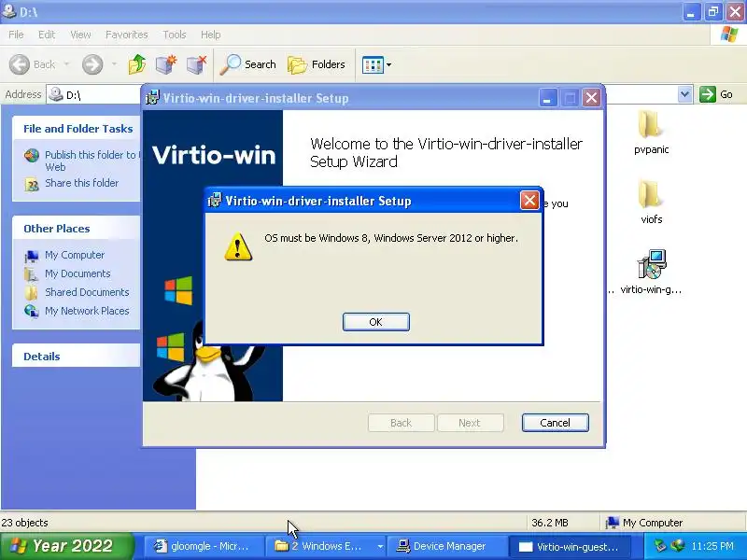Image resolution: width=747 pixels, height=560 pixels.
Task: Collapse the File and Folder Tasks header
Action: click(x=78, y=129)
